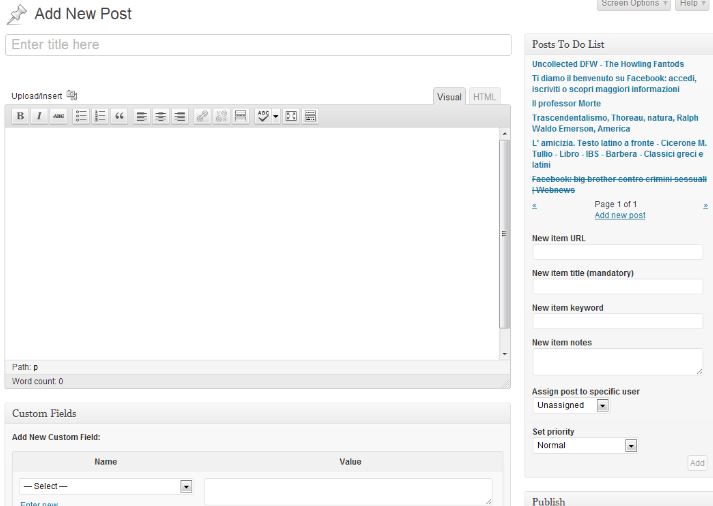The width and height of the screenshot is (713, 506).
Task: Switch to the HTML editor tab
Action: tap(484, 97)
